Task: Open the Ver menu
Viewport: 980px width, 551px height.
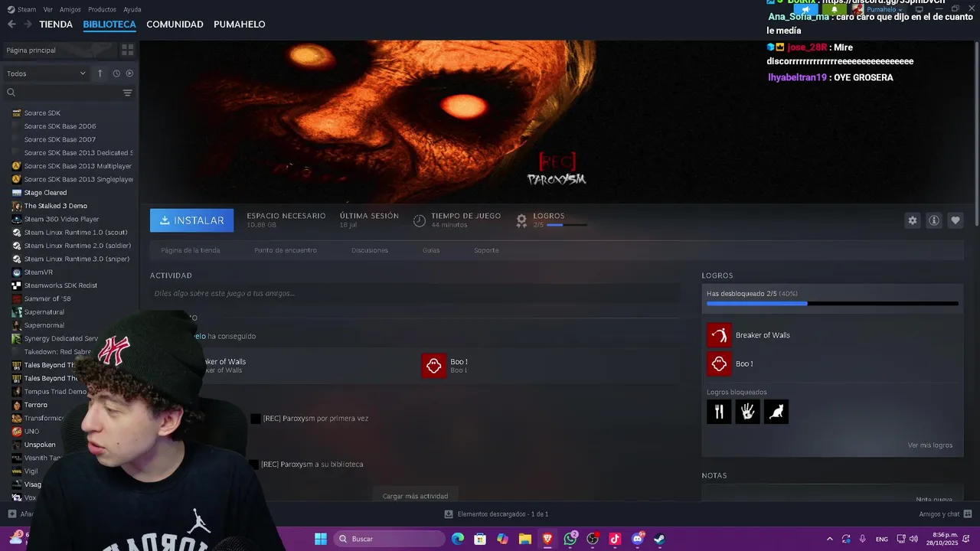Action: tap(48, 9)
